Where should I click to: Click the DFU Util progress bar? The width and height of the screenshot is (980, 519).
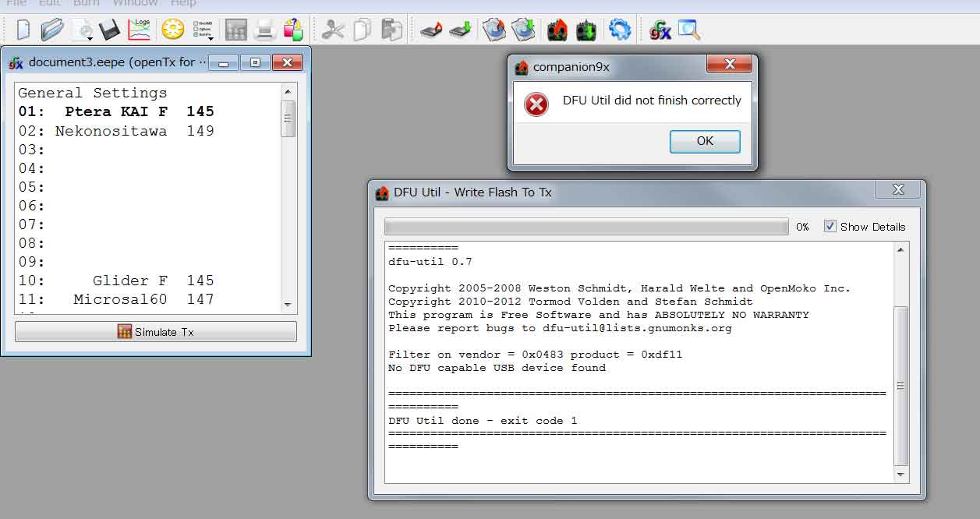click(586, 227)
